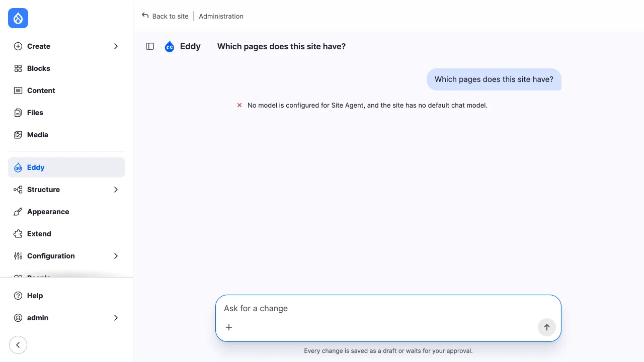Click the Drupal logo home icon

click(18, 18)
